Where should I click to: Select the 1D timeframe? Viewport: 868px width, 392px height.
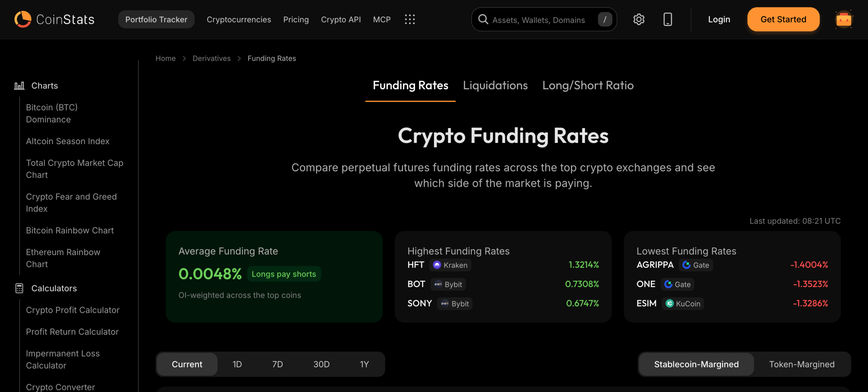[x=237, y=364]
